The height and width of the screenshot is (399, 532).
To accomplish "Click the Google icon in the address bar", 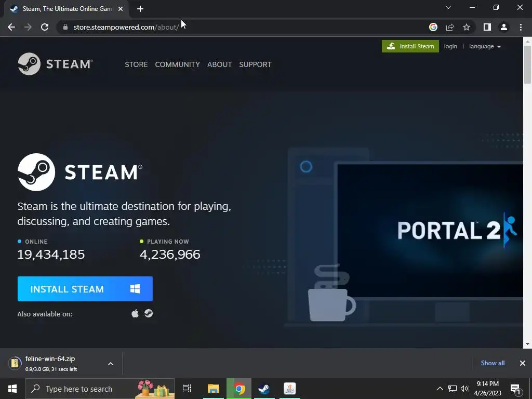I will coord(433,27).
